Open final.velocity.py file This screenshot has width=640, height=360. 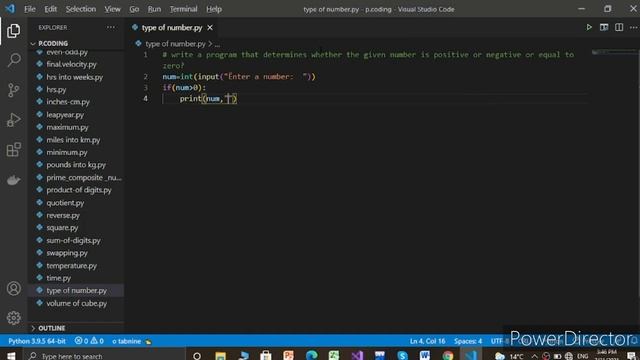coord(71,64)
